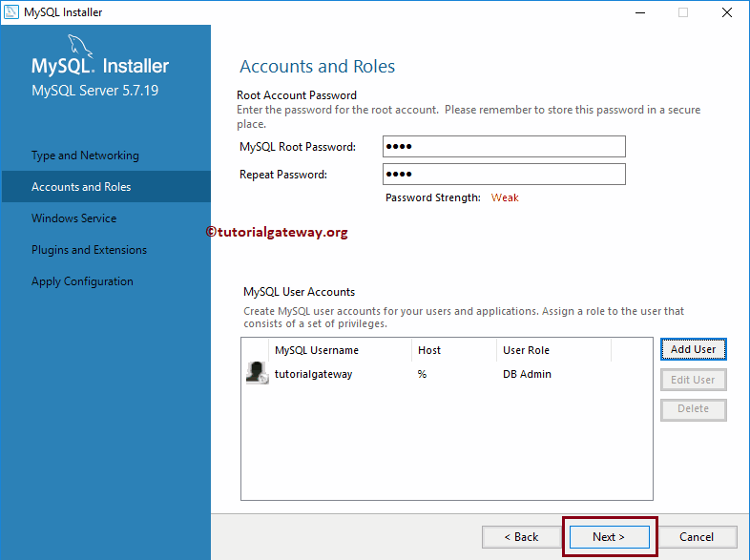This screenshot has width=750, height=560.
Task: Select Apply Configuration step
Action: 82,281
